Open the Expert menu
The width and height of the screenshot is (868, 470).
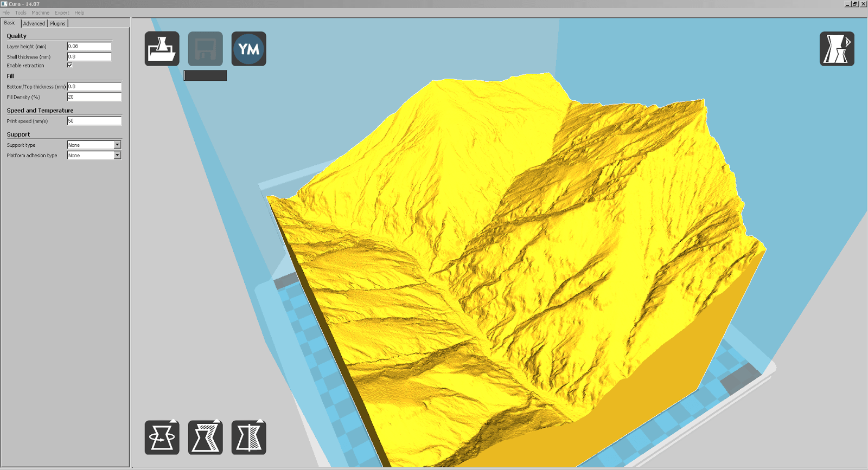62,12
